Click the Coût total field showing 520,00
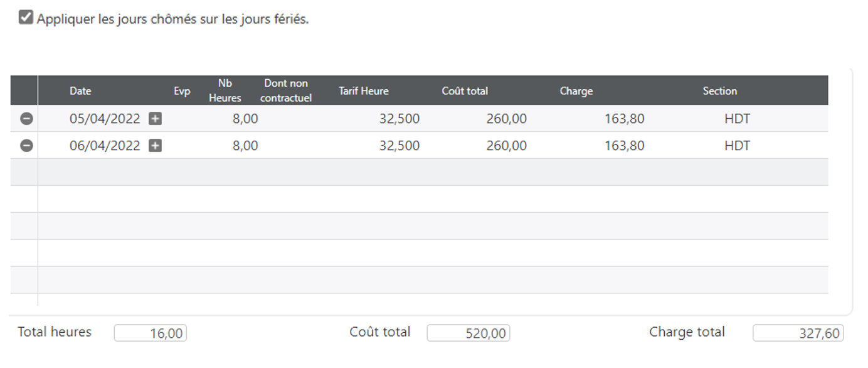 point(468,333)
